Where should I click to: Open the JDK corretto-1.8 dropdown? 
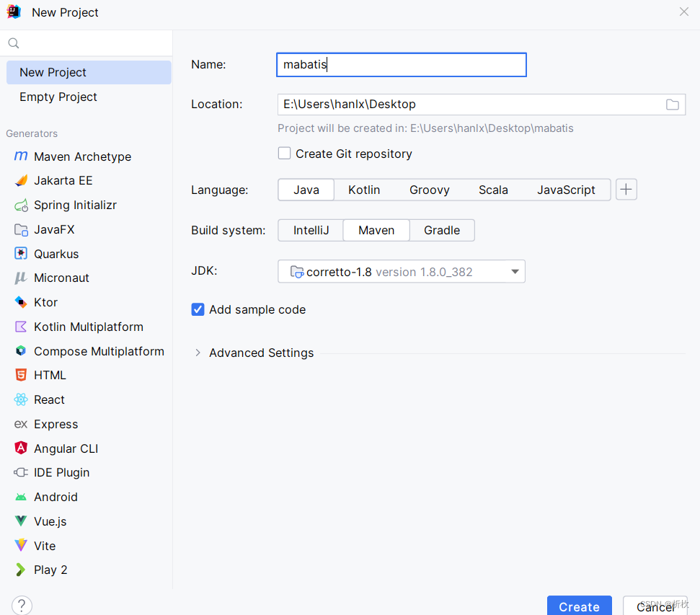(402, 272)
